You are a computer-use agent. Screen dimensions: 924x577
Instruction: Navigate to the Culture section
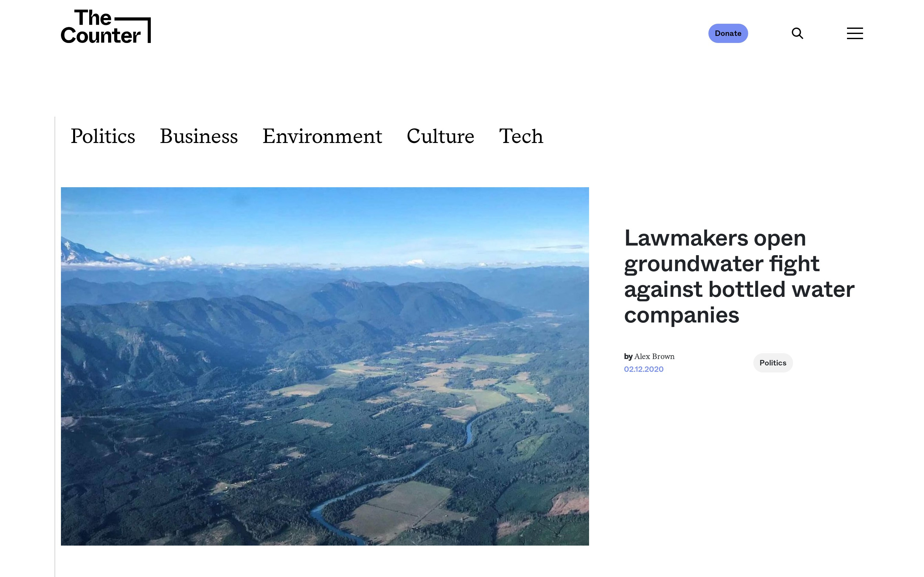(440, 136)
